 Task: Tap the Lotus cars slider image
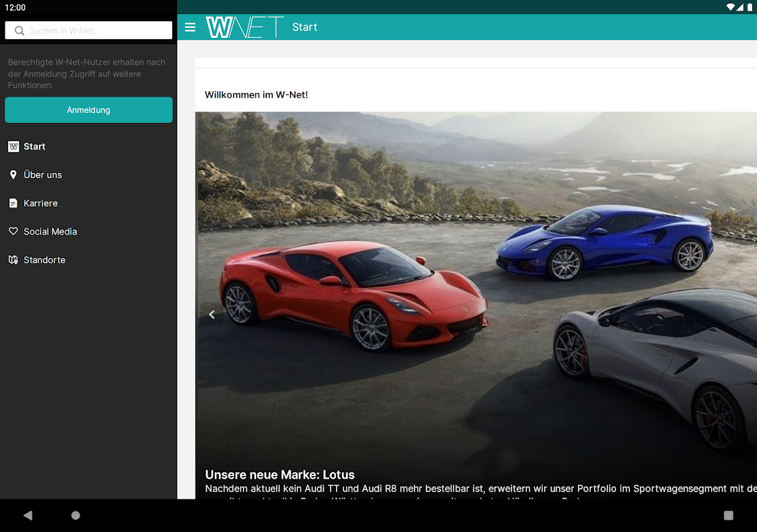[x=476, y=305]
